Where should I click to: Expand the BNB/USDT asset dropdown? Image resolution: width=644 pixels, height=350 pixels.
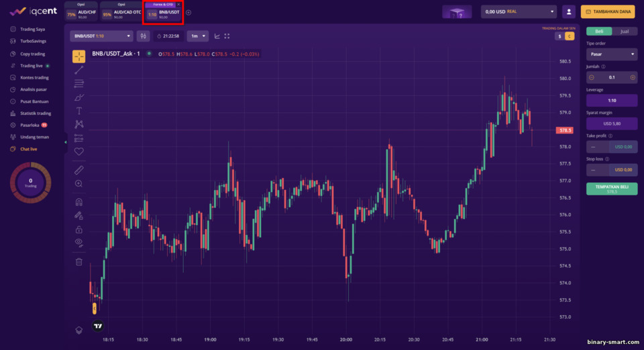(x=101, y=36)
